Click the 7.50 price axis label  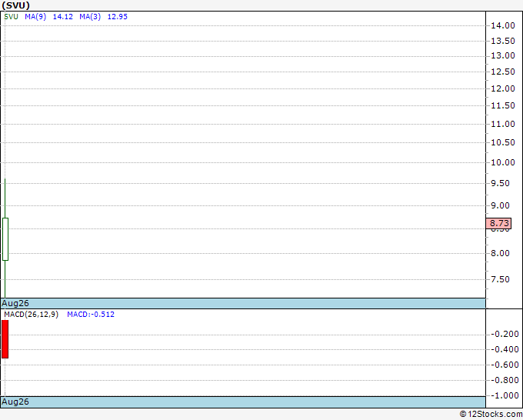[501, 279]
